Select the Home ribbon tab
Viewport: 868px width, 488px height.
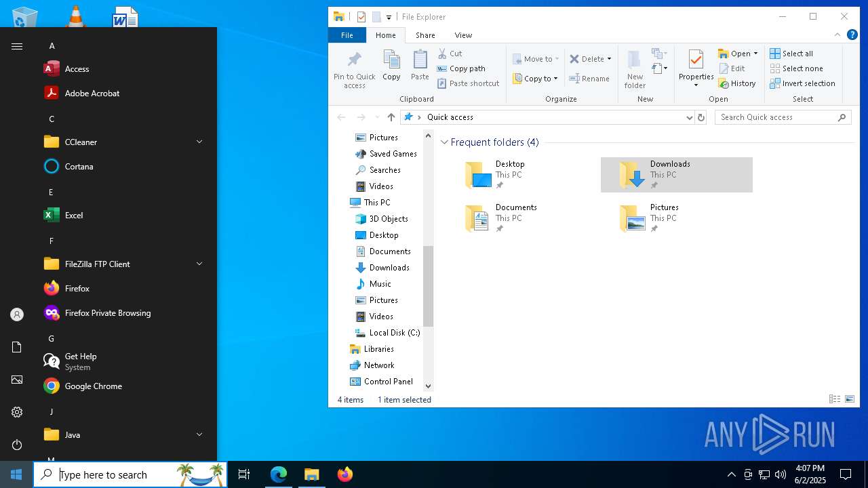tap(386, 35)
